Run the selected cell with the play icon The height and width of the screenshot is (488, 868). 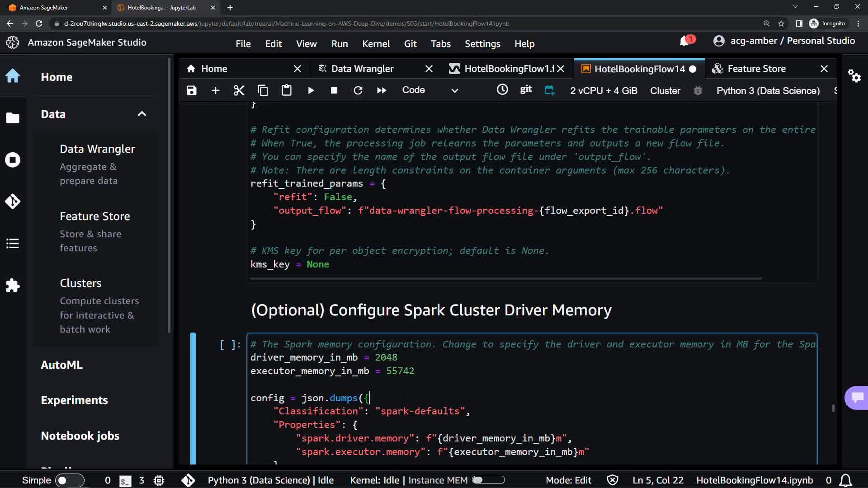click(311, 90)
